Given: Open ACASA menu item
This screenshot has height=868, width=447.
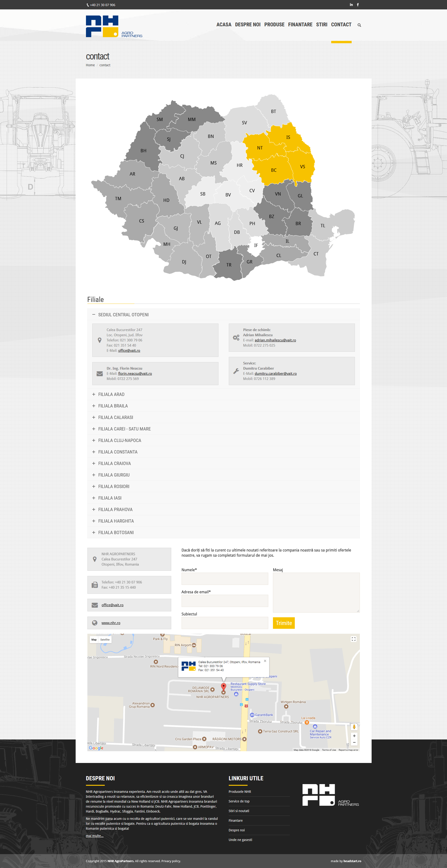Looking at the screenshot, I should coord(224,25).
